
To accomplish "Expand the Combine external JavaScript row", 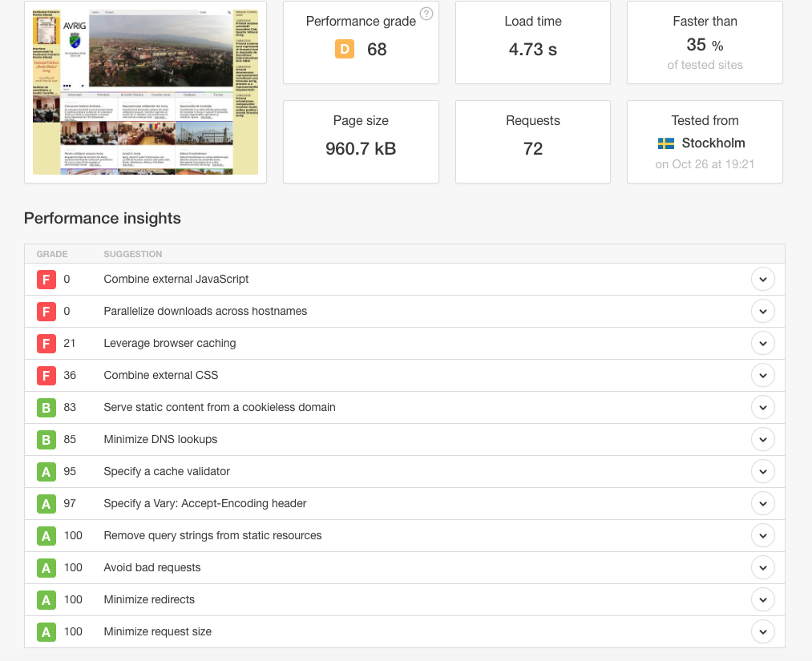I will (x=762, y=280).
